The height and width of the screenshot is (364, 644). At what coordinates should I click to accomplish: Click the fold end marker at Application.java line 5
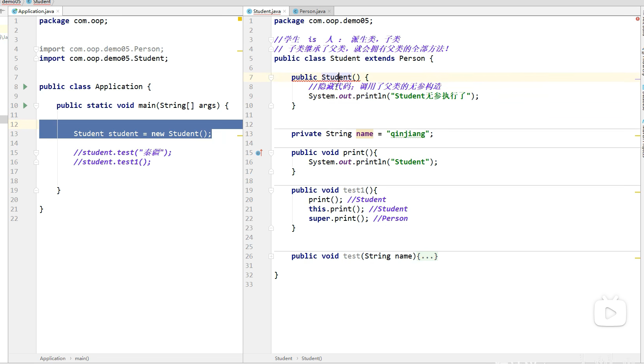36,58
